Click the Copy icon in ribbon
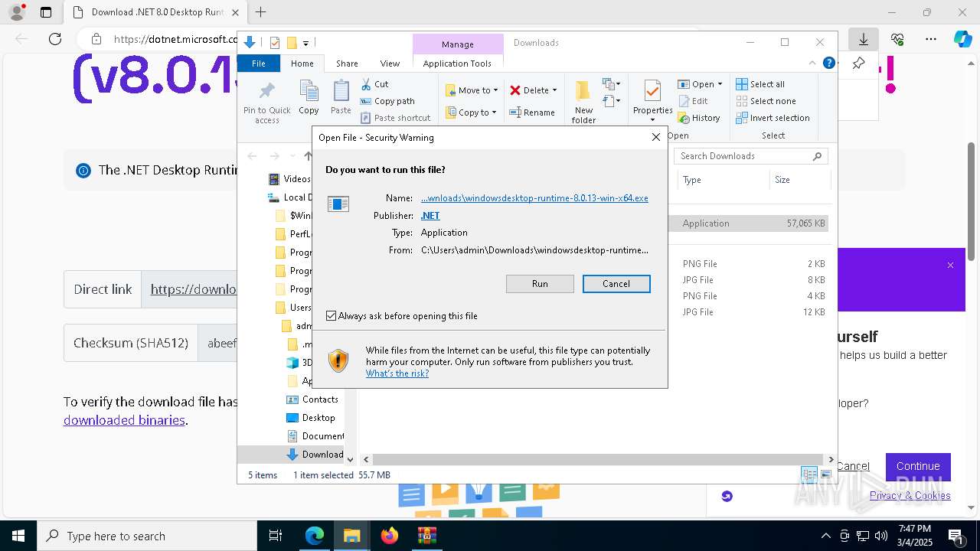Screen dimensions: 980x551 (x=309, y=91)
